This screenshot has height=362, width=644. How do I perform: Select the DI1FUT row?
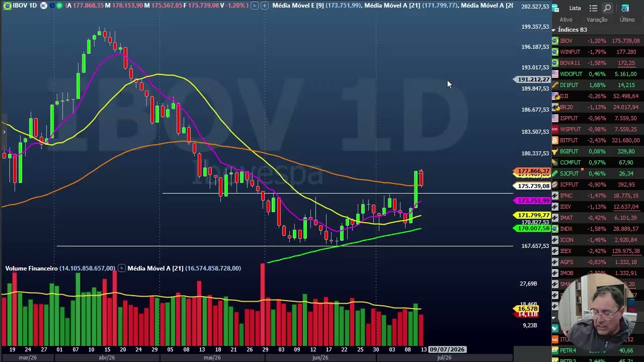coord(597,85)
